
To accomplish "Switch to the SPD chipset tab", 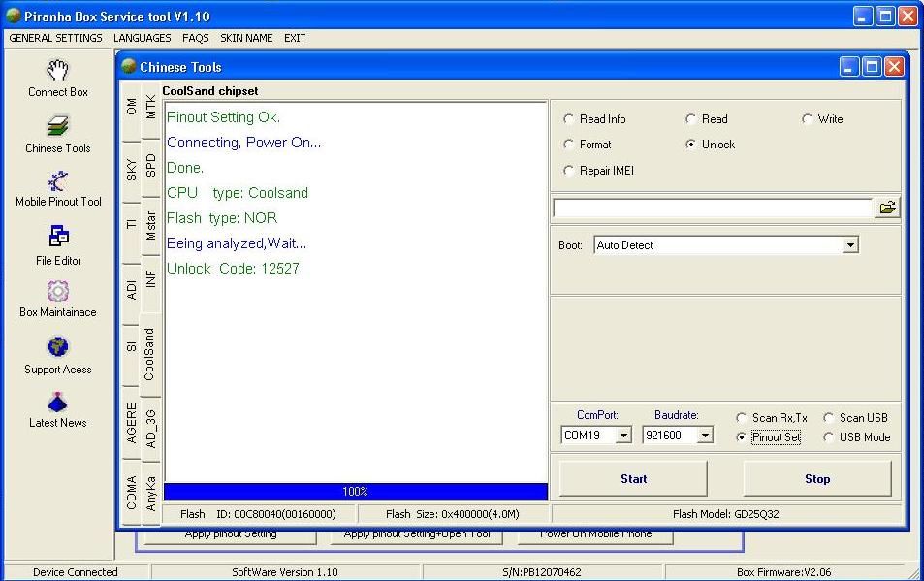I will pos(151,166).
